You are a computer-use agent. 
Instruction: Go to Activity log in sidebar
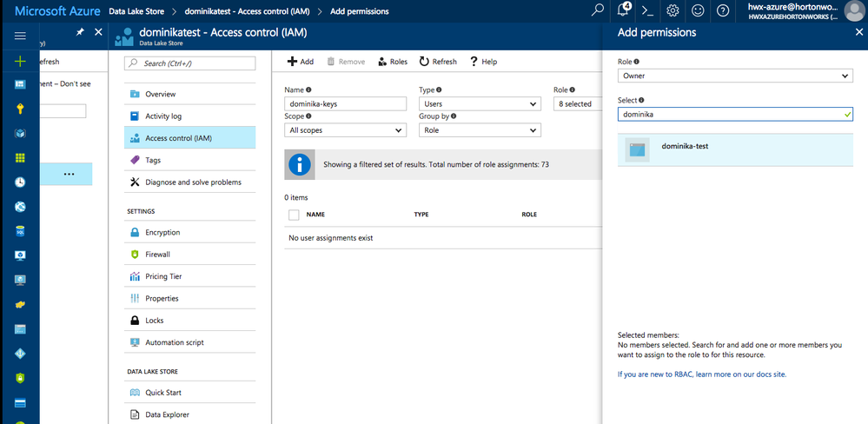[x=163, y=116]
